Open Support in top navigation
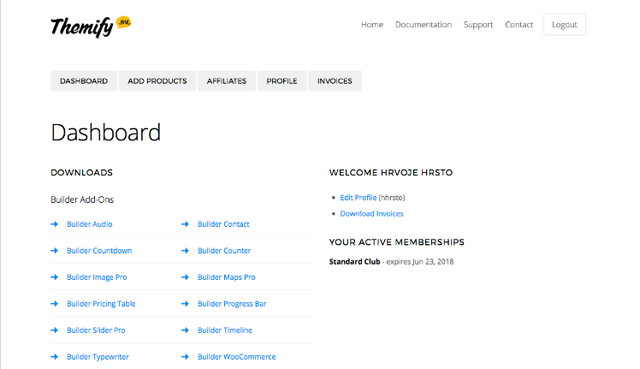This screenshot has height=369, width=640. click(478, 25)
